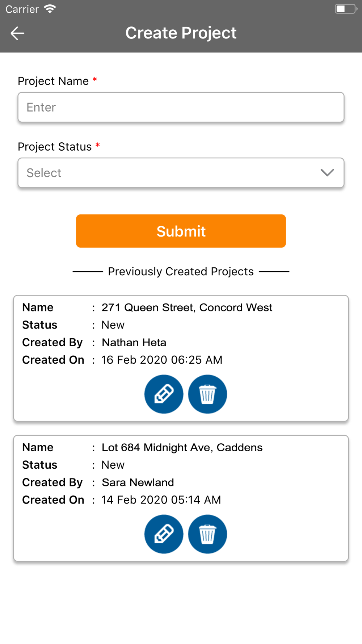Tap the Previously Created Projects heading
The width and height of the screenshot is (362, 644).
pyautogui.click(x=181, y=272)
